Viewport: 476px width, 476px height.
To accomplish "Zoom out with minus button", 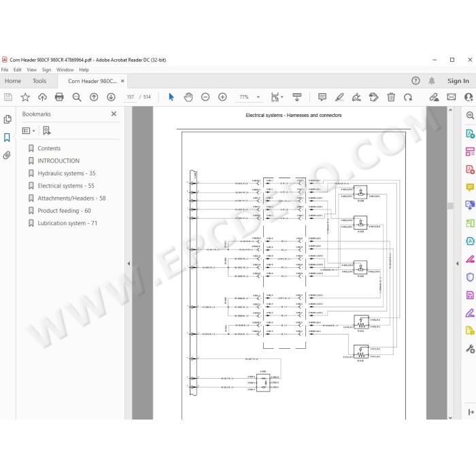I will pos(205,97).
